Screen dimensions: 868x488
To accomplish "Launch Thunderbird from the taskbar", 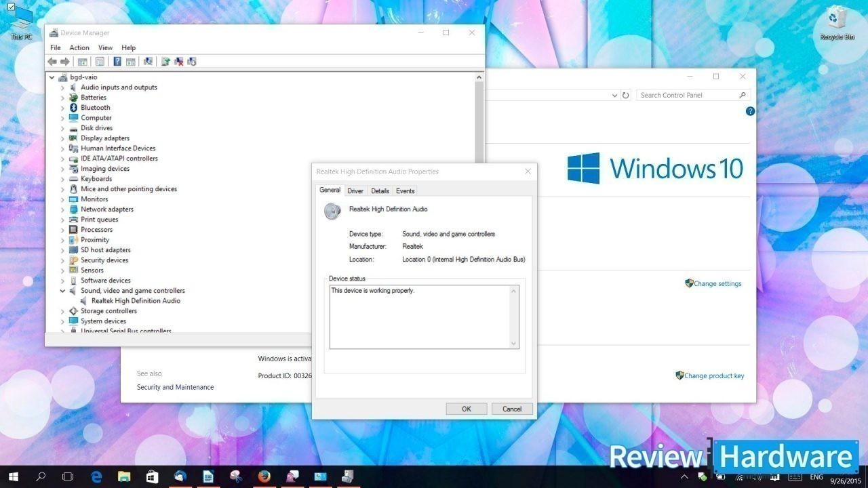I will pos(180,477).
